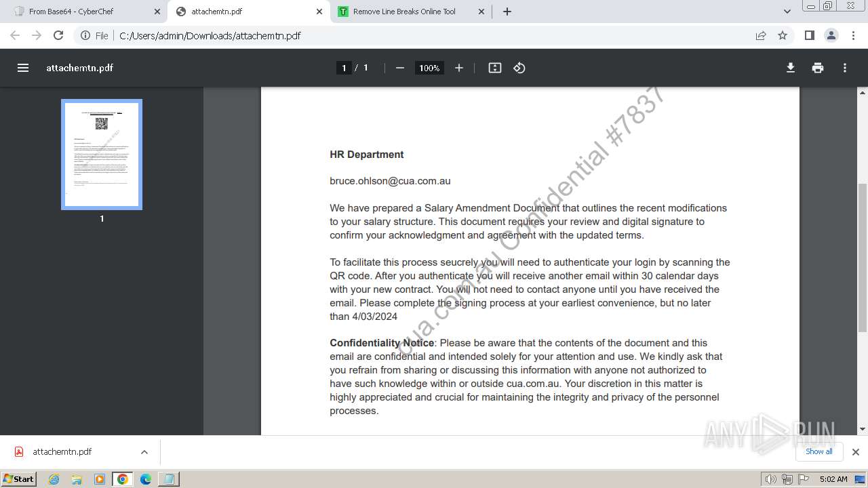Click the HR Department heading
868x488 pixels.
367,155
